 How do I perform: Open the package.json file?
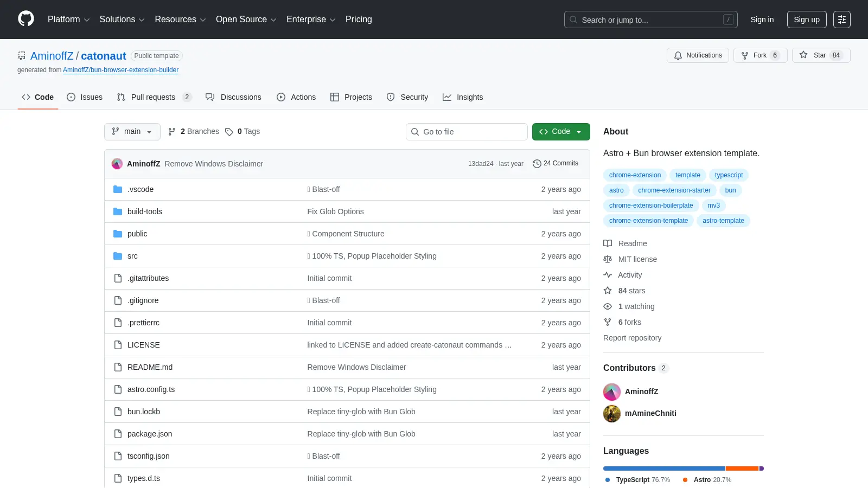(x=150, y=434)
